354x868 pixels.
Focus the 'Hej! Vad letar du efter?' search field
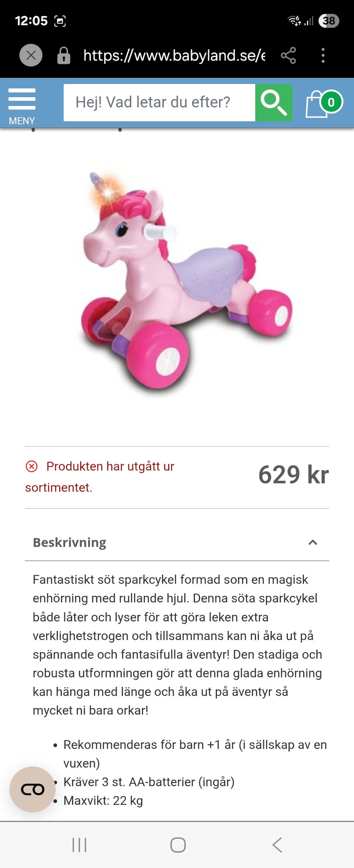(x=159, y=102)
